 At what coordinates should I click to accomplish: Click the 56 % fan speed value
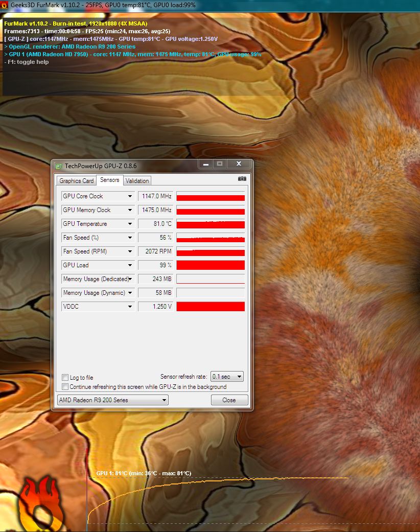pyautogui.click(x=156, y=238)
